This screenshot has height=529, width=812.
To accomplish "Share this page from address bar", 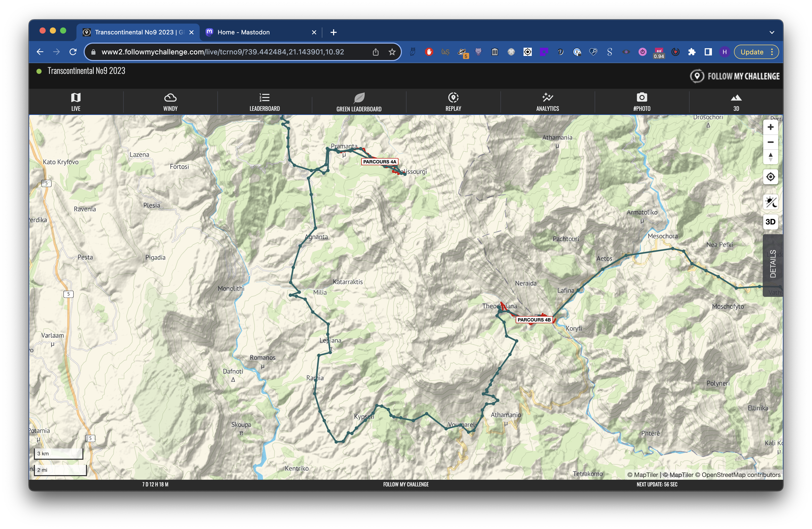I will coord(376,52).
